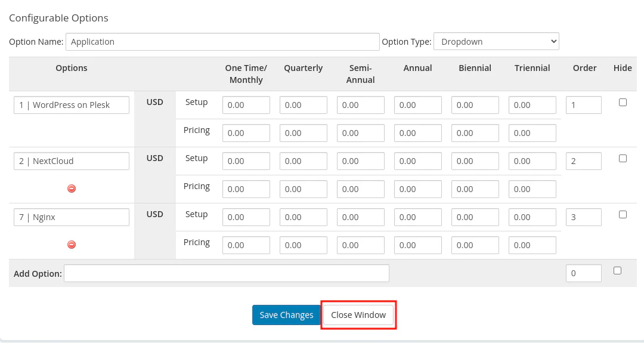Edit Order field in Add Option row
This screenshot has height=343, width=644.
(x=584, y=274)
